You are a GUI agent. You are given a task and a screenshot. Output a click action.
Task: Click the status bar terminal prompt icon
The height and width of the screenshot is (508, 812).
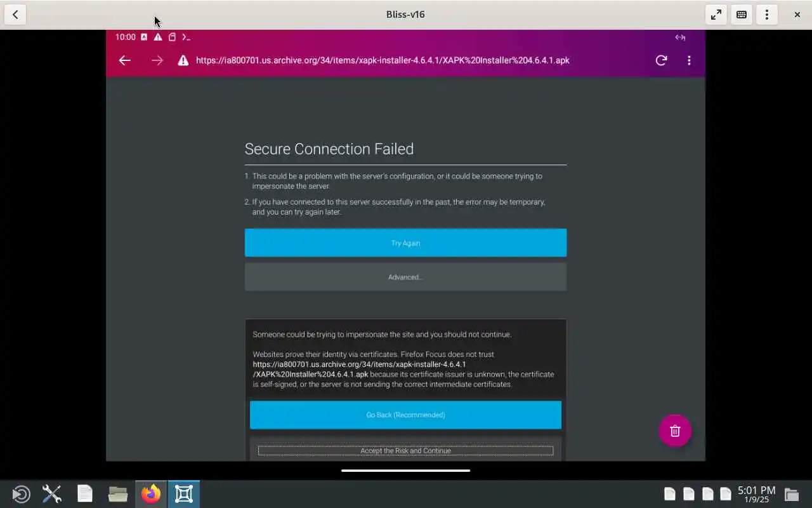click(x=186, y=37)
